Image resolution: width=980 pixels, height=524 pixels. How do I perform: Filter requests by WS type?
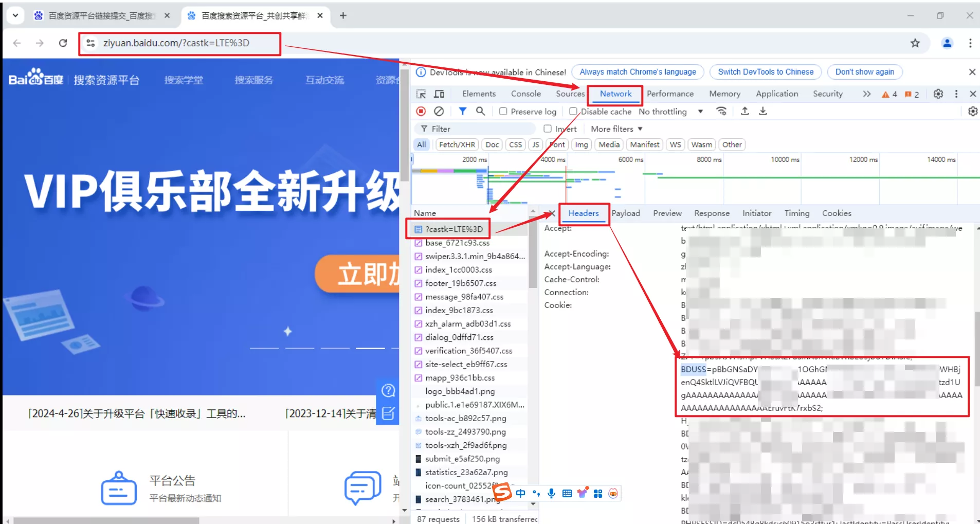click(675, 144)
